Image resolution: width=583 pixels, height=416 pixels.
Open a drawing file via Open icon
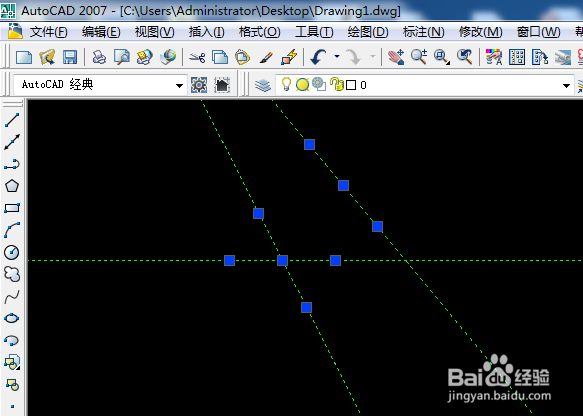[x=47, y=57]
